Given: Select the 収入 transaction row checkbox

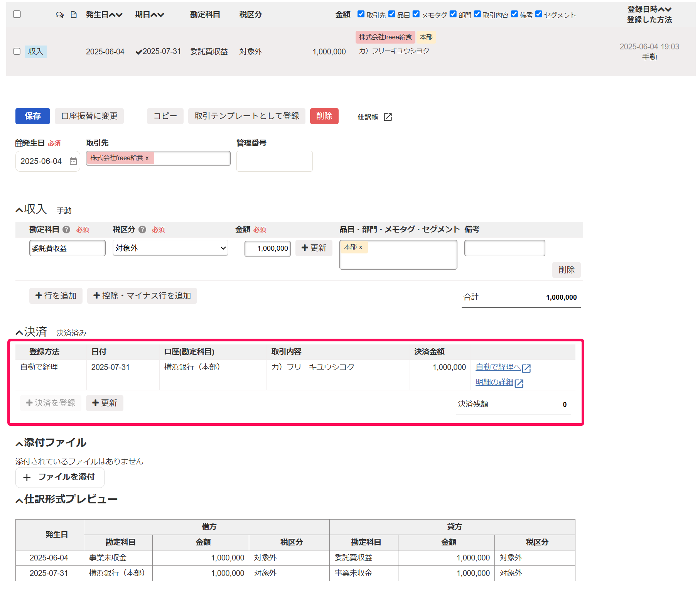Looking at the screenshot, I should (x=17, y=51).
